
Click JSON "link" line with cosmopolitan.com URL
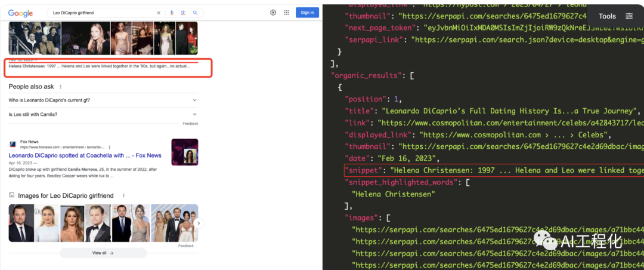click(494, 123)
